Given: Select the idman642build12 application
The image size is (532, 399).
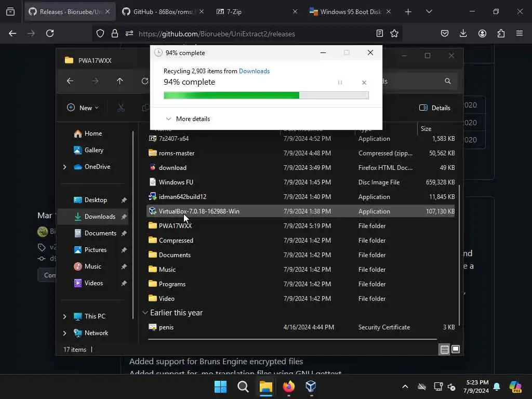Looking at the screenshot, I should point(301,197).
